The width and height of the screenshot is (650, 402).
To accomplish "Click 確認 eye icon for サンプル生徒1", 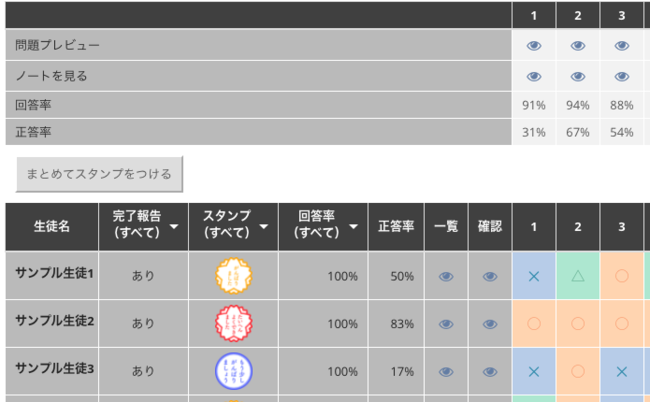I will pyautogui.click(x=490, y=277).
